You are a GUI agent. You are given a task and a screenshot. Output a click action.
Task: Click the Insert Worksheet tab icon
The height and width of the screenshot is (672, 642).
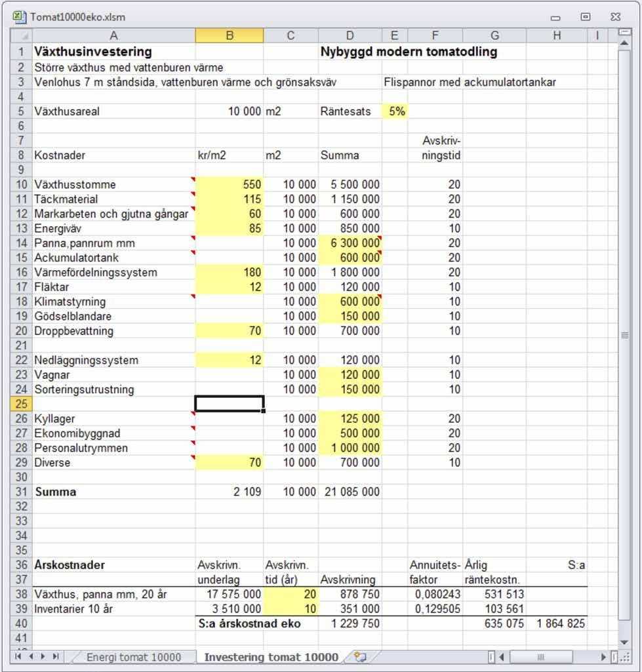(x=361, y=656)
